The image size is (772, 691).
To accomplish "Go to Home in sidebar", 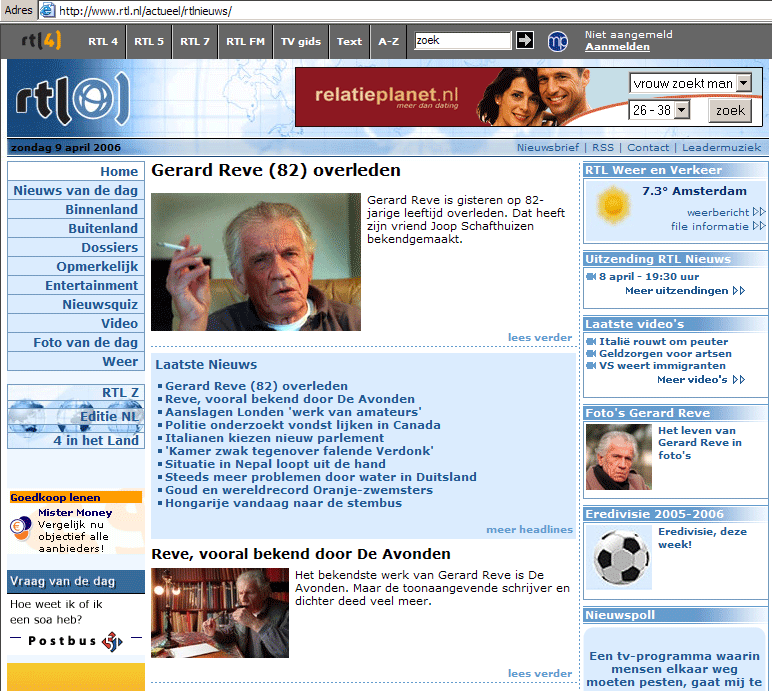I will (x=76, y=171).
